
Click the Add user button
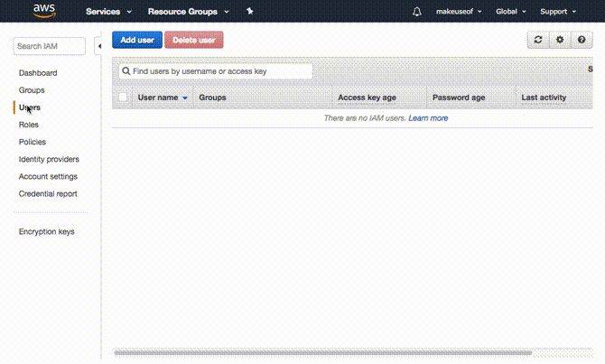[136, 40]
